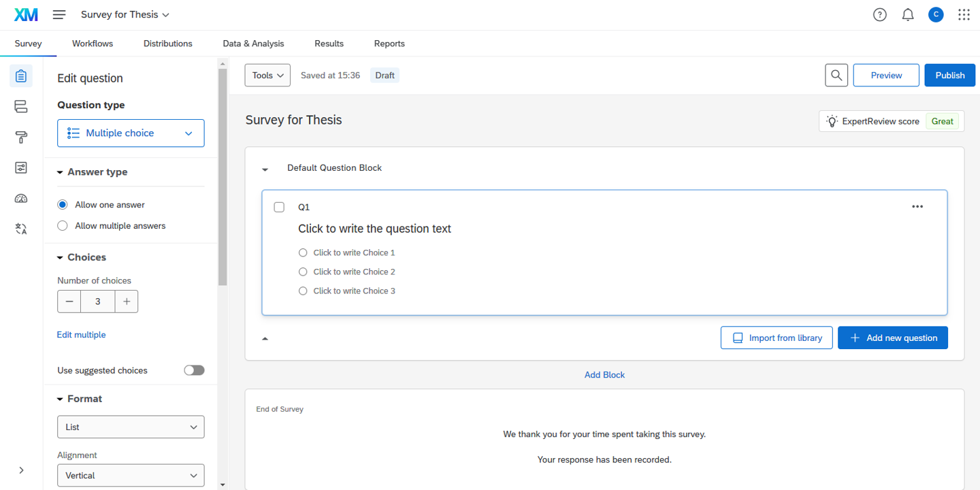Increase number of choices with plus button

click(x=127, y=301)
